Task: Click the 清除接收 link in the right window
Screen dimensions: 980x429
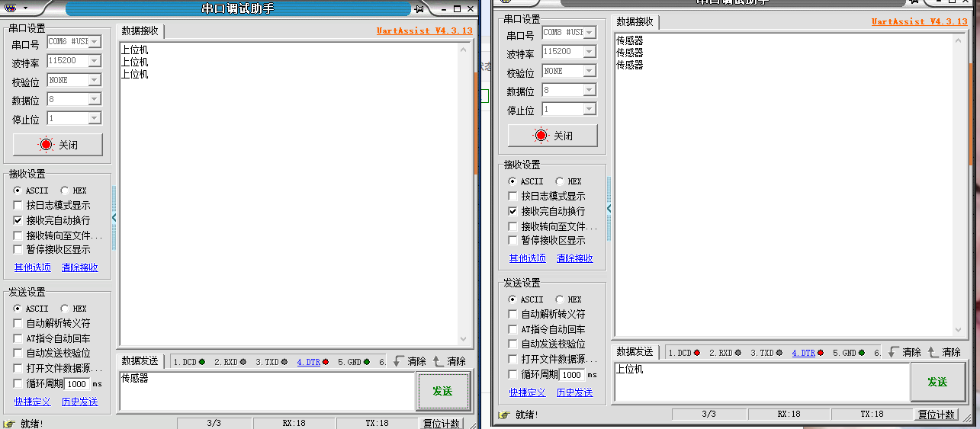Action: click(574, 258)
